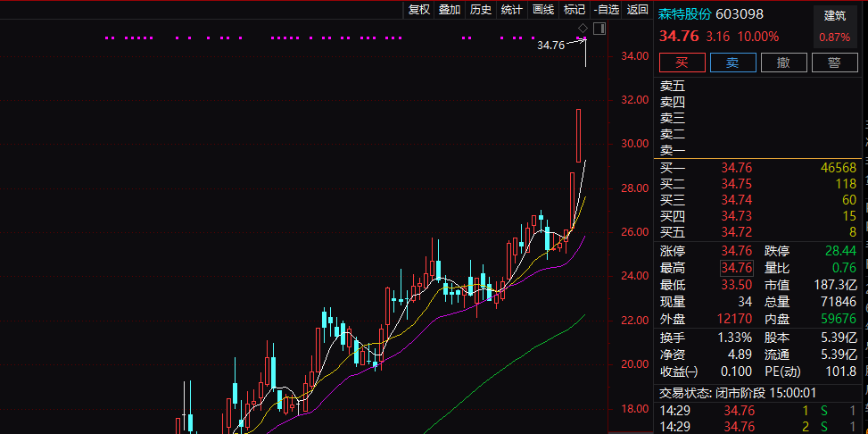Click 买五 bid price 34.72
Image resolution: width=868 pixels, height=434 pixels.
pos(737,231)
